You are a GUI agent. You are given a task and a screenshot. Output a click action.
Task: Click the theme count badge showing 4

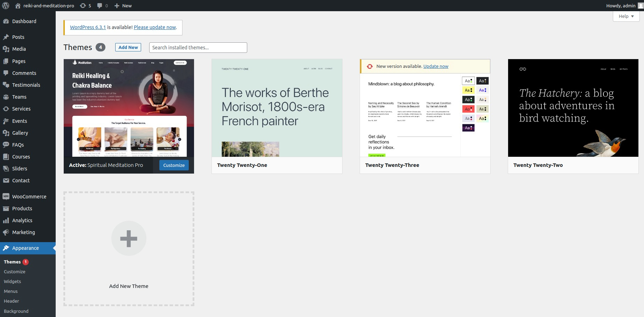click(x=101, y=47)
